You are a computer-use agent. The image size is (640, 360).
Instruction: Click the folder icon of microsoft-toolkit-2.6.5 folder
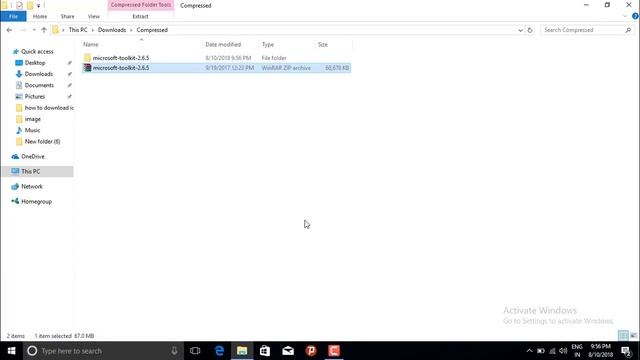(87, 58)
